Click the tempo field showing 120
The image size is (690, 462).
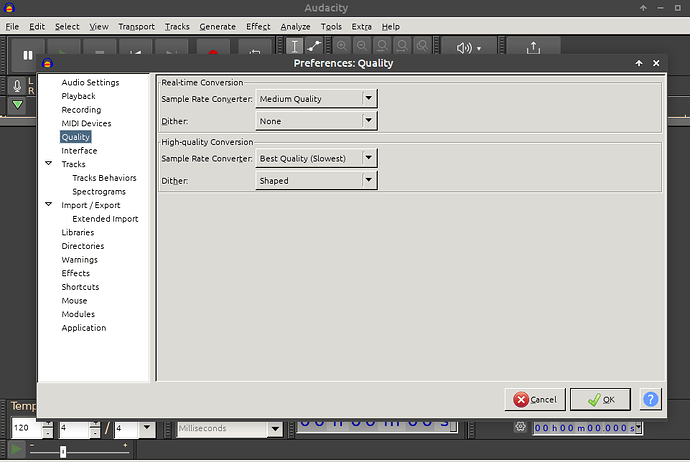point(27,428)
